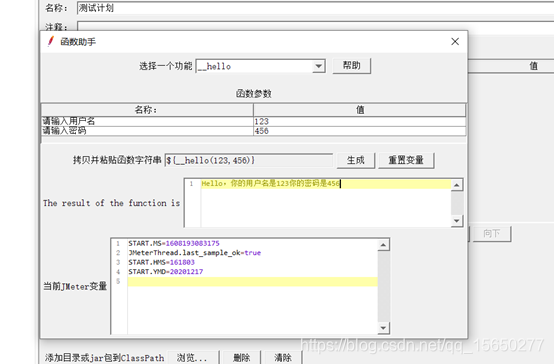Click the 生成 generate button
The height and width of the screenshot is (364, 554).
click(355, 160)
